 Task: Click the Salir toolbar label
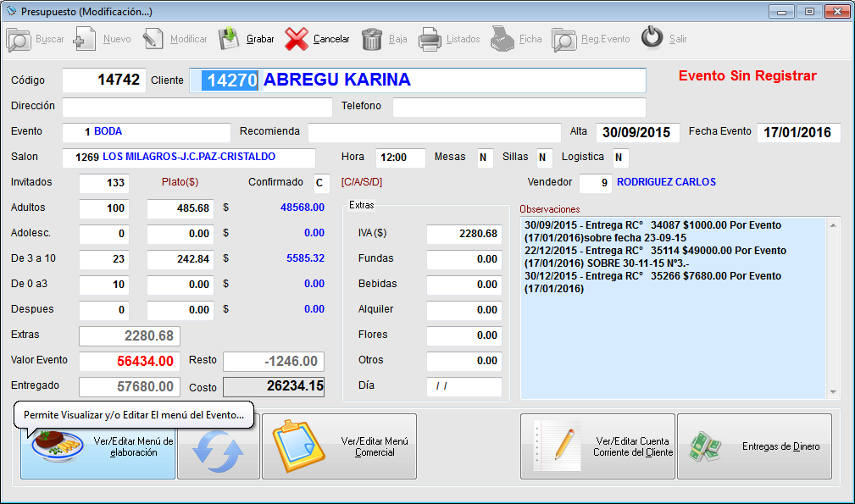point(678,39)
